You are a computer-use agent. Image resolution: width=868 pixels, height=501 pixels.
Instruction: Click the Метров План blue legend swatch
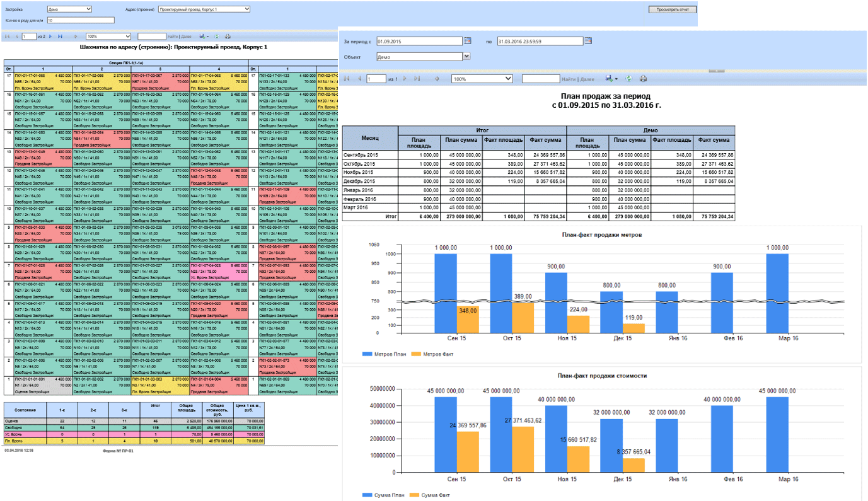click(367, 354)
